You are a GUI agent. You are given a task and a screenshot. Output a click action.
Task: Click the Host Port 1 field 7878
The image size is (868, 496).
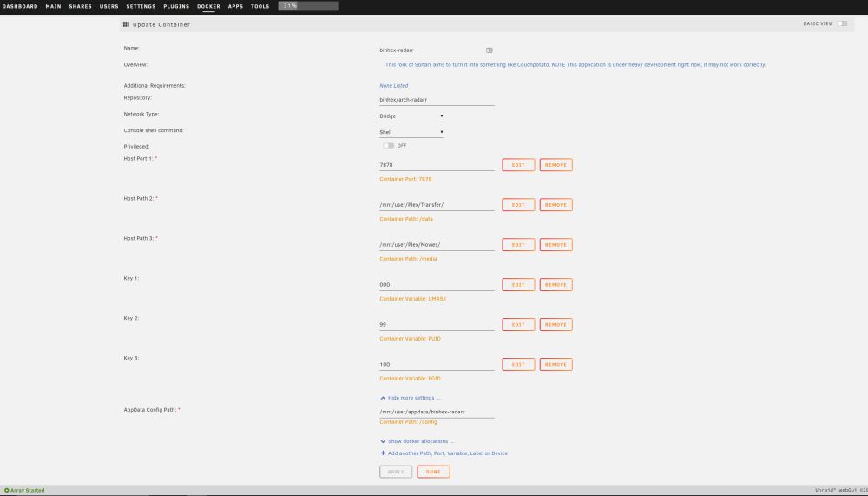tap(437, 165)
